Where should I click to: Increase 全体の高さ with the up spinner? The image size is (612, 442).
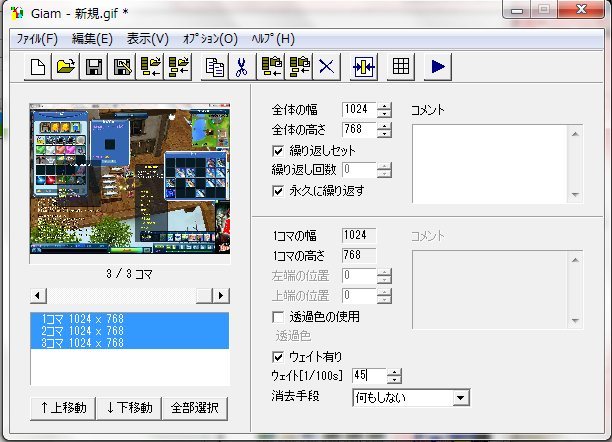point(384,126)
